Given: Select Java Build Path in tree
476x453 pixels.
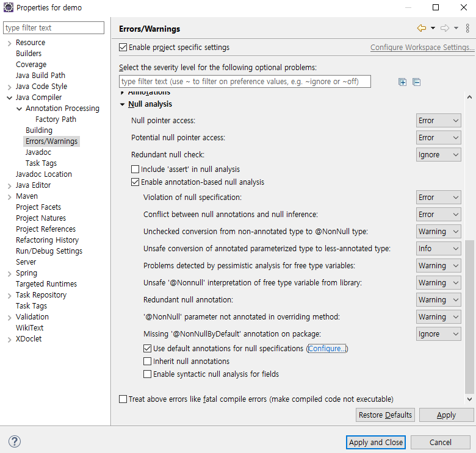Looking at the screenshot, I should pyautogui.click(x=40, y=75).
